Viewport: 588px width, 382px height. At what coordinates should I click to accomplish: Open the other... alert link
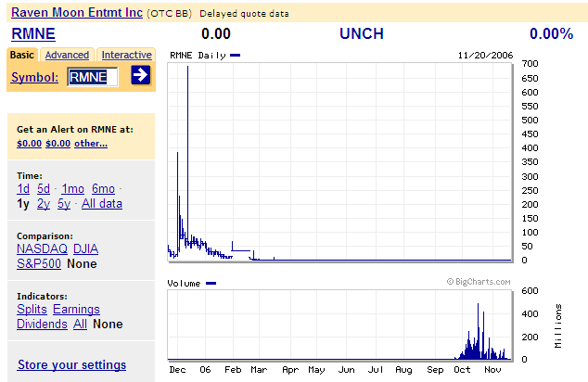coord(91,144)
